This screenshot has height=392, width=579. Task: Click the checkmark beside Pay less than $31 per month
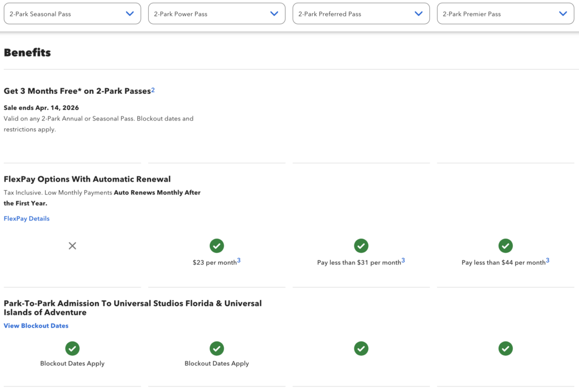[x=361, y=245]
